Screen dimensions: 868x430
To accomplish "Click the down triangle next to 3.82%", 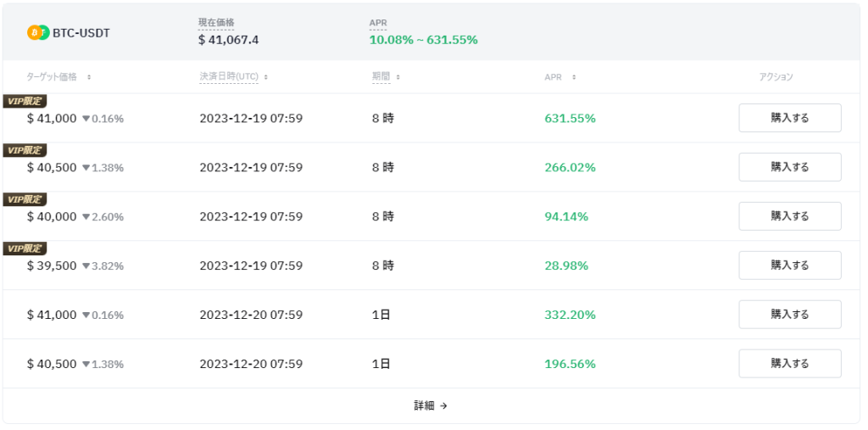I will (x=86, y=266).
